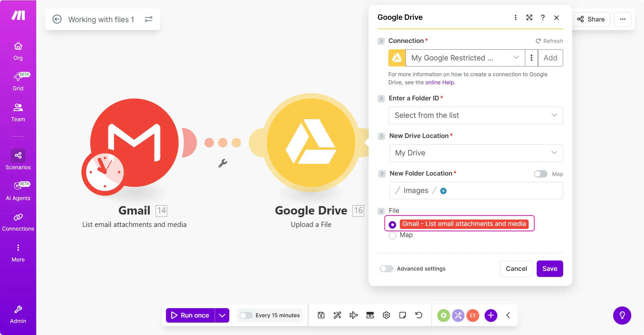
Task: Click the lightbulb help button
Action: pos(622,316)
